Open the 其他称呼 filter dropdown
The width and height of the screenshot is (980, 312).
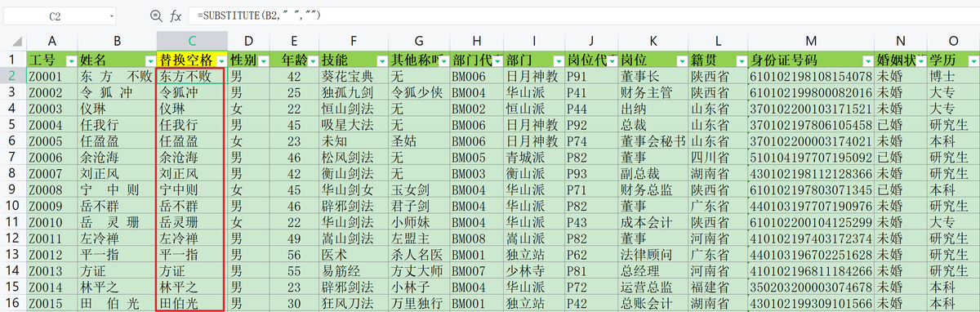(443, 61)
